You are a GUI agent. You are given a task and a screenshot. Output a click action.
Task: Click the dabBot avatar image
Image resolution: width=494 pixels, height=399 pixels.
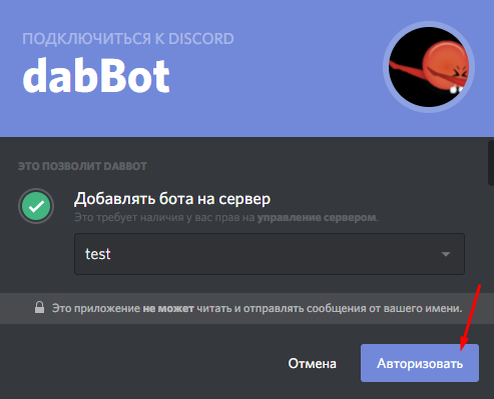coord(429,67)
